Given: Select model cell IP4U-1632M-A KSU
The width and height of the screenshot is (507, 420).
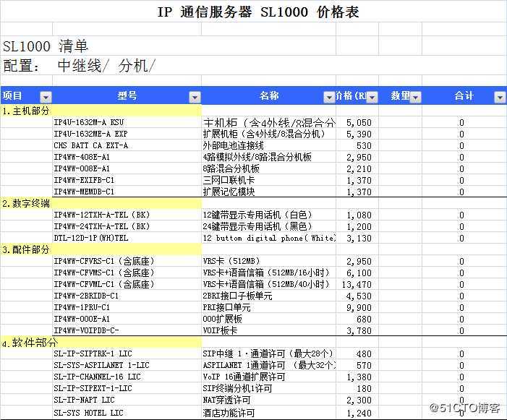Looking at the screenshot, I should tap(127, 122).
